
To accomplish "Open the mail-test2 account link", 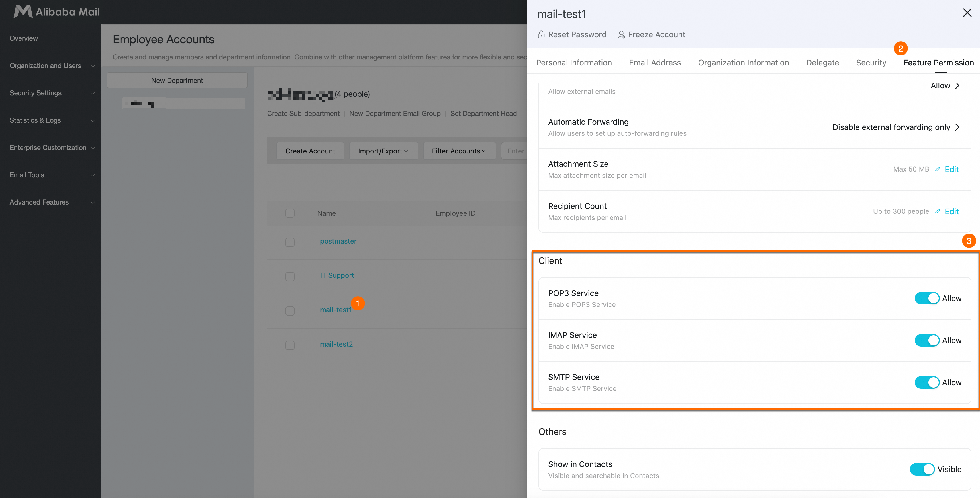I will (x=336, y=344).
